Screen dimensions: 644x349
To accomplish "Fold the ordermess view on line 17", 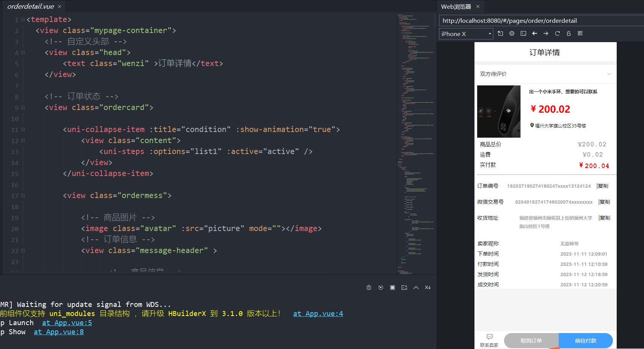I will click(x=23, y=196).
